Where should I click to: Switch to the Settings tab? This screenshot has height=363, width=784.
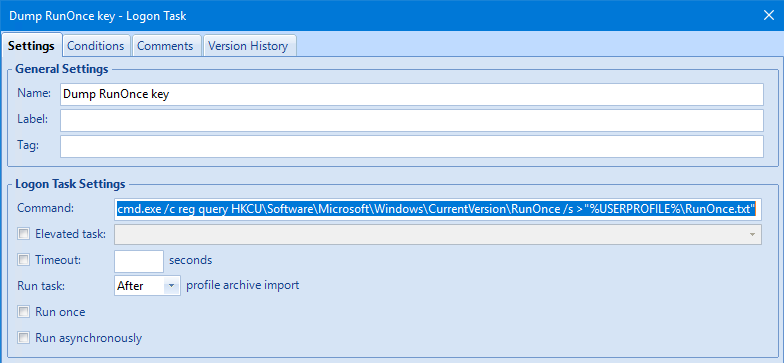click(32, 46)
